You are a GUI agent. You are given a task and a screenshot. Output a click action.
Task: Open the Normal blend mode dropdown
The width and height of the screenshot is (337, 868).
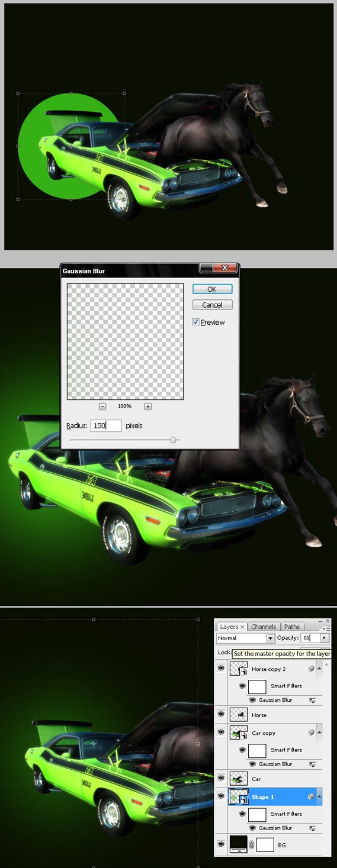coord(246,638)
